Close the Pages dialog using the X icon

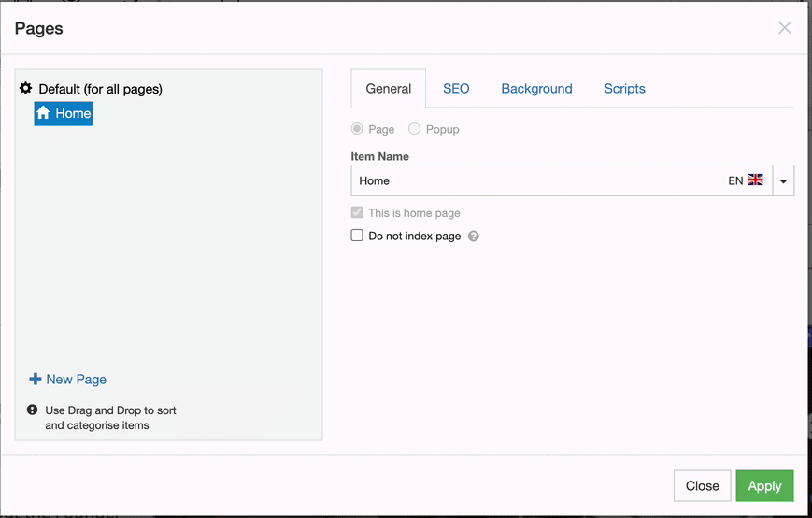[x=785, y=28]
